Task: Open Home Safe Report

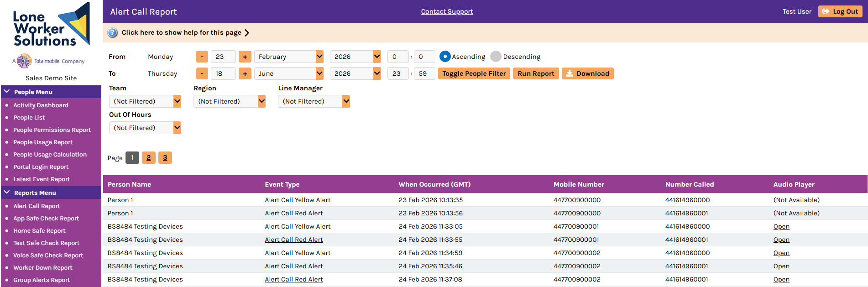Action: (x=39, y=230)
